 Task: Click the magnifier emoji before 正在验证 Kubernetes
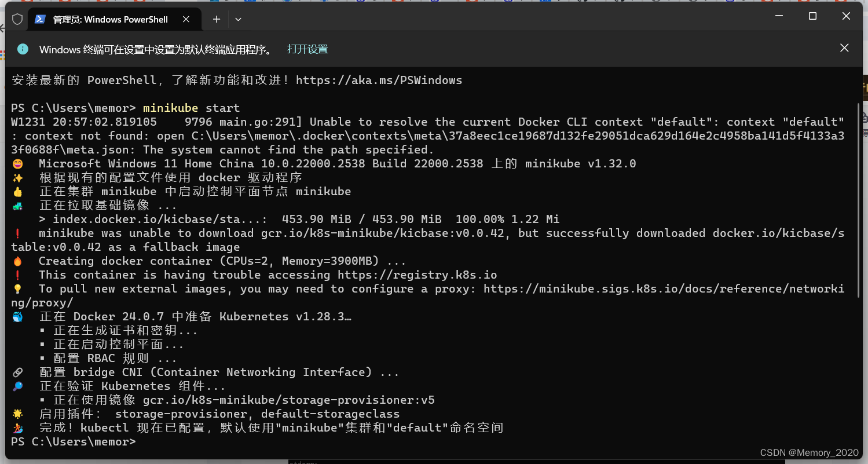[x=17, y=386]
